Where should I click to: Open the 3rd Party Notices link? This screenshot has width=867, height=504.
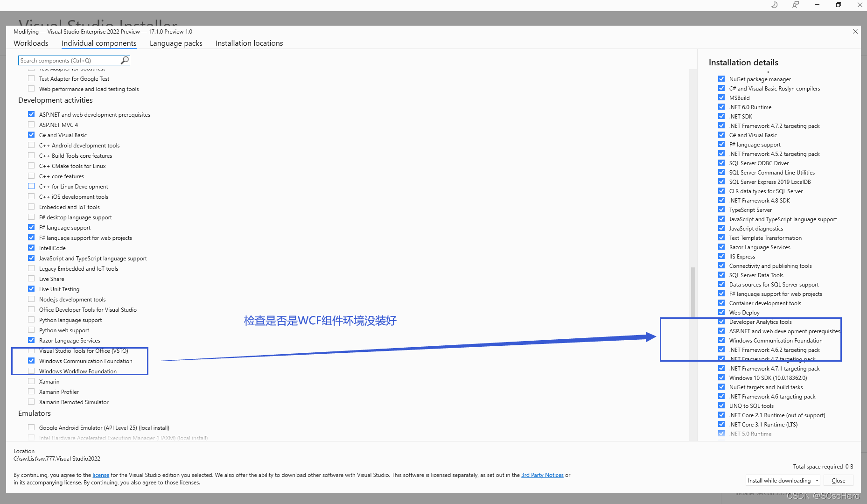coord(542,475)
